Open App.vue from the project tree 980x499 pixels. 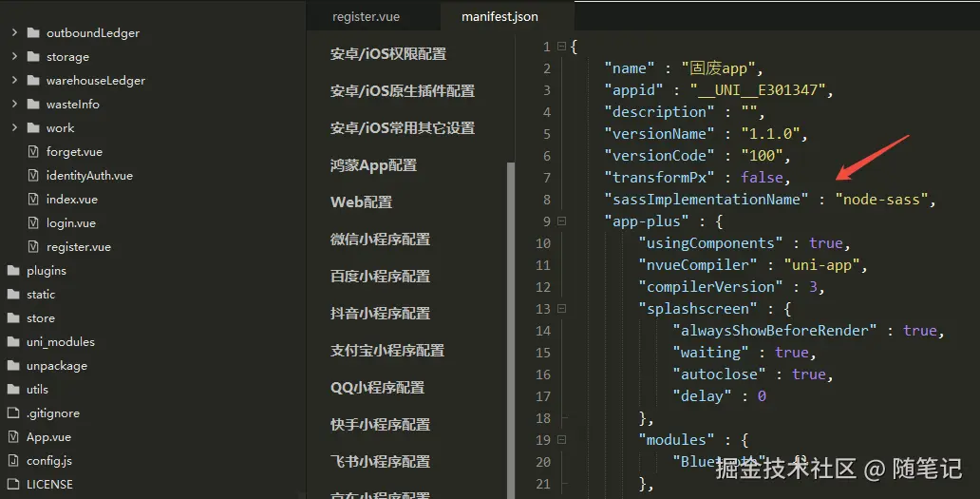point(48,436)
